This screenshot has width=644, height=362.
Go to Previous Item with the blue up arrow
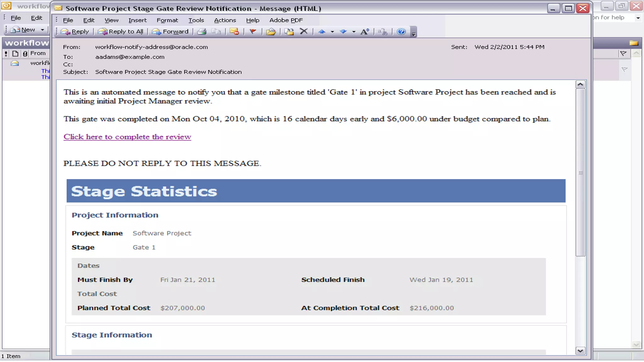322,31
